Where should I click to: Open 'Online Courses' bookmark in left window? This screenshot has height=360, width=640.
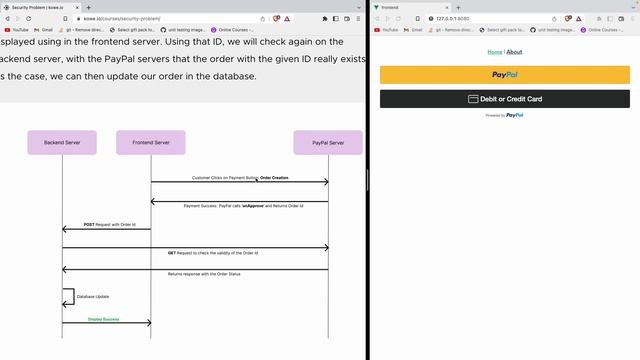[232, 30]
